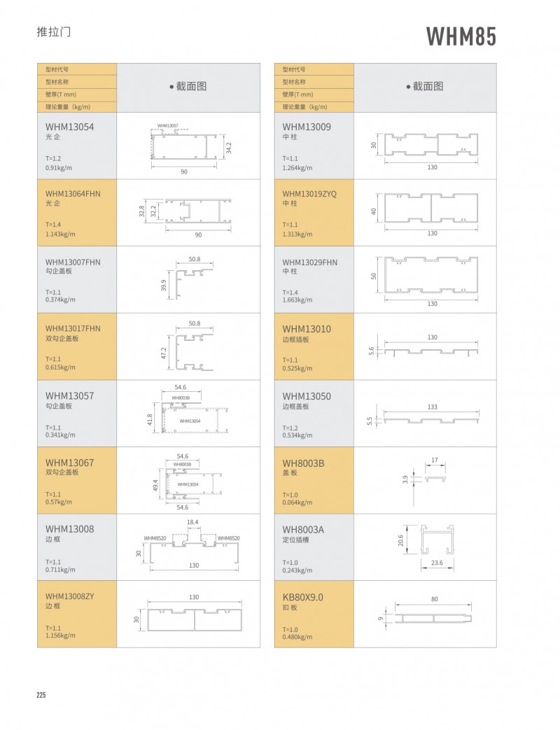Select the WHM13019ZYQ profile code
The image size is (560, 730).
pos(309,193)
